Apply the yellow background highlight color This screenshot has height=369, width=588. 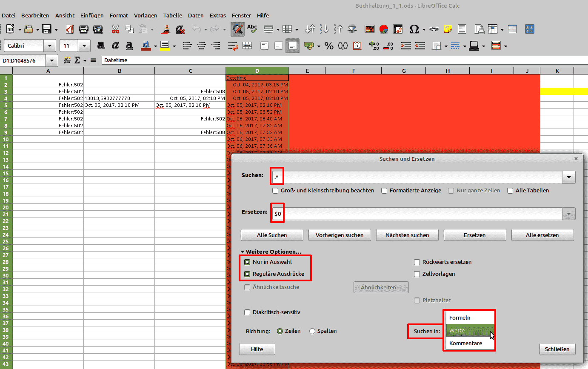coord(165,46)
